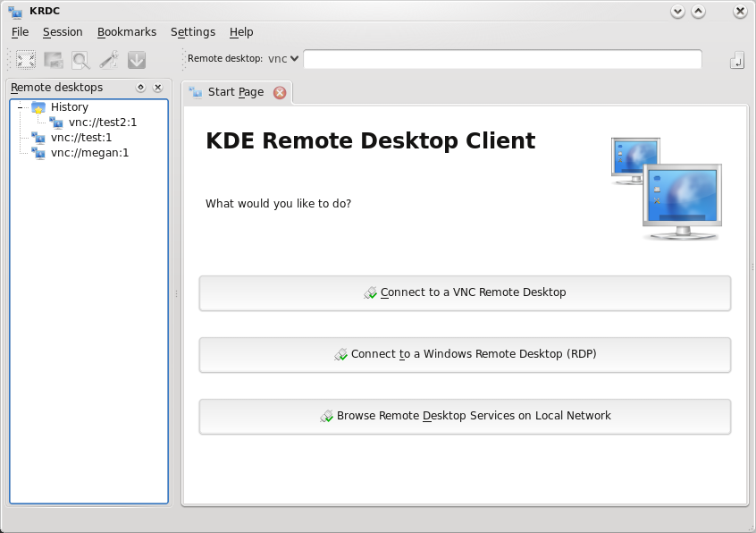
Task: Click the computer icon beside vnc://test2:1
Action: 56,123
